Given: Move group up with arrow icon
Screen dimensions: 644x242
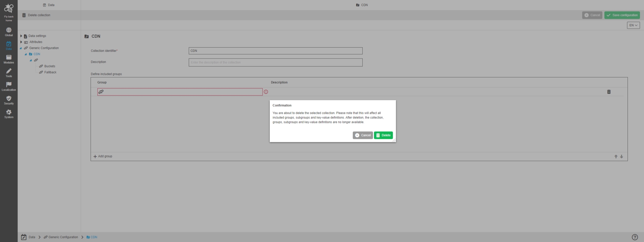Looking at the screenshot, I should coord(616,157).
